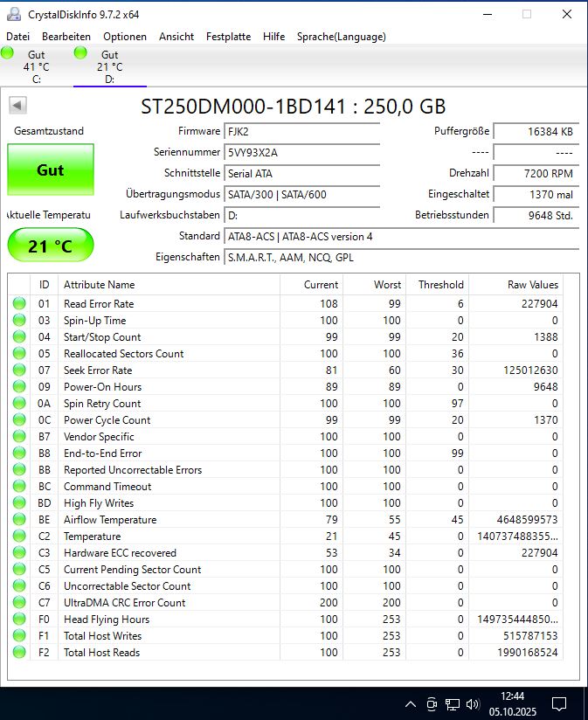Click status icon of Total Host Writes row
Screen dimensions: 588x720
point(19,635)
